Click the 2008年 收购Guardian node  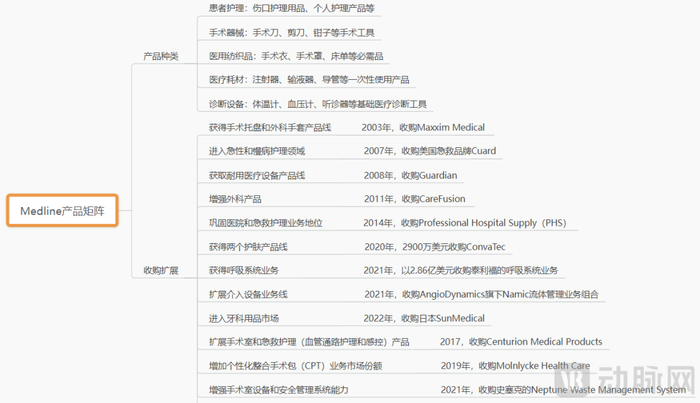coord(410,175)
